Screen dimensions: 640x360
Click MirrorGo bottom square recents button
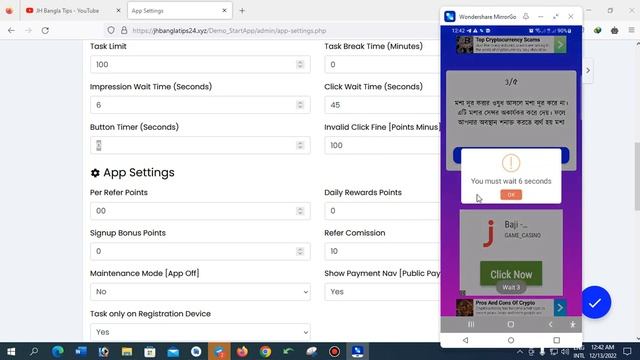[556, 340]
